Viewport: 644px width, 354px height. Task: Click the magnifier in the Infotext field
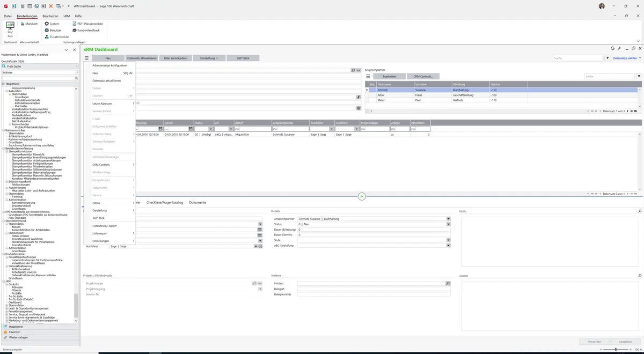[x=448, y=283]
